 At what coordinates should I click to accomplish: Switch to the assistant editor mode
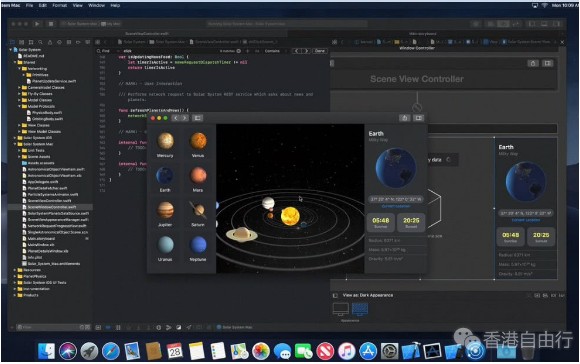(503, 24)
